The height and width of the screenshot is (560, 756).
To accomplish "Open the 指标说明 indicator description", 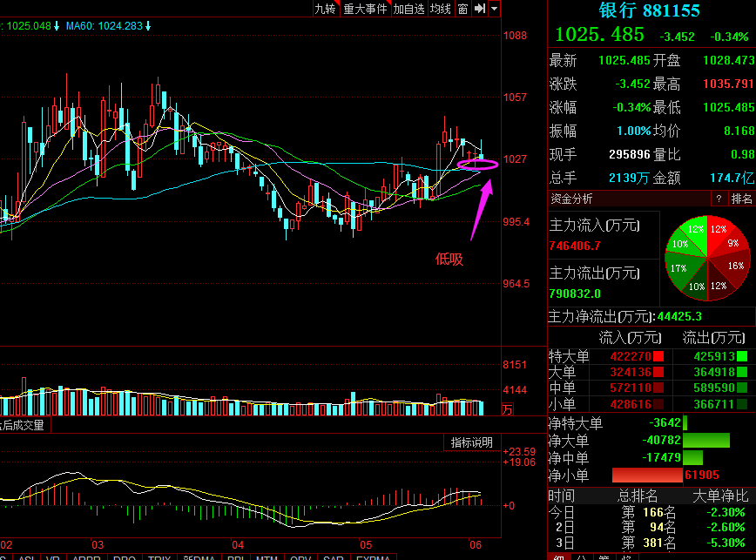I will point(472,442).
